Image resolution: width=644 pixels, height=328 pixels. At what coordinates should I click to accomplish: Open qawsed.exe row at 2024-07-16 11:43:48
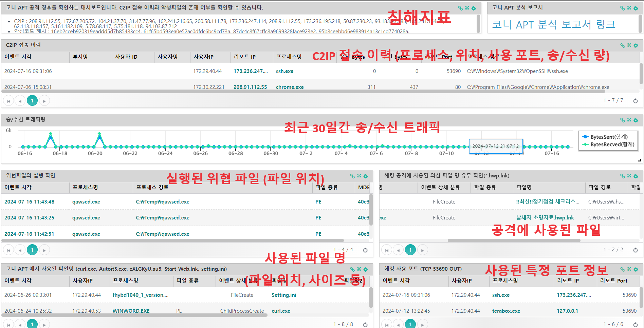click(x=86, y=202)
